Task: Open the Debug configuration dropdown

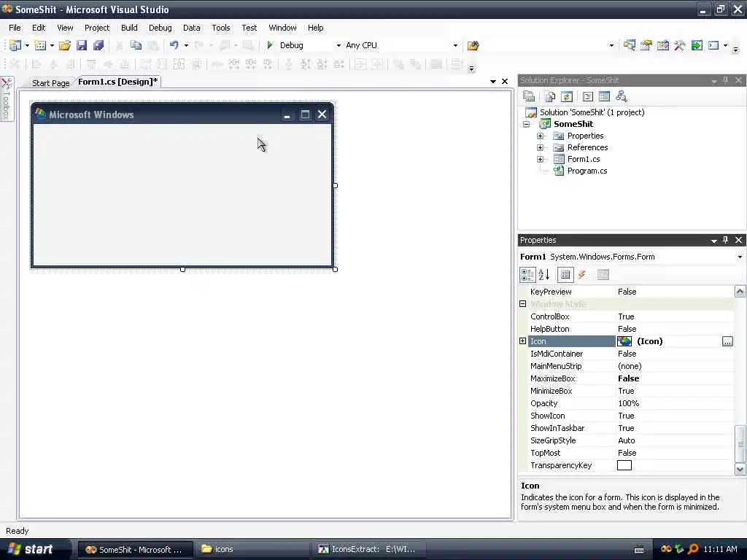Action: point(338,45)
